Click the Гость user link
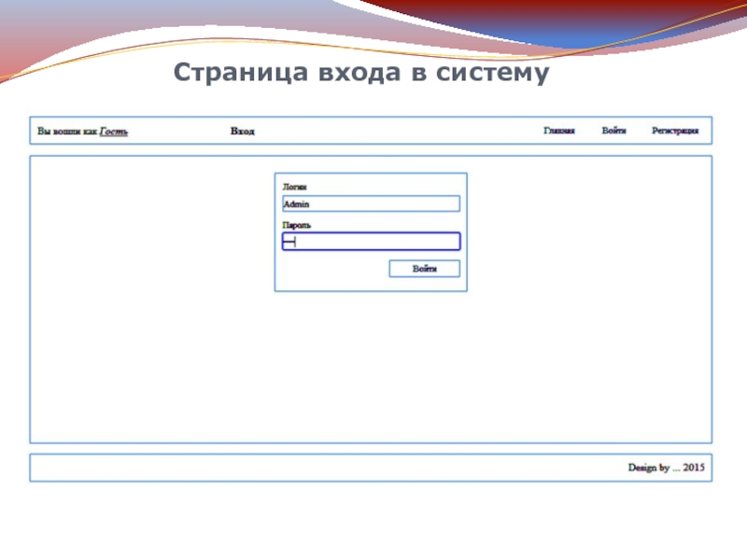 pos(114,132)
